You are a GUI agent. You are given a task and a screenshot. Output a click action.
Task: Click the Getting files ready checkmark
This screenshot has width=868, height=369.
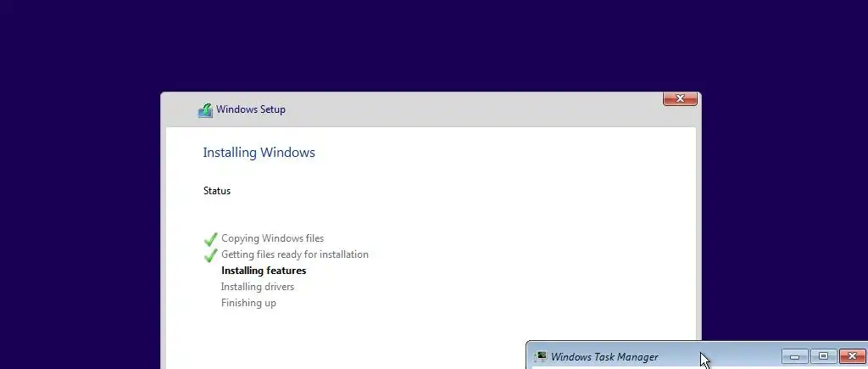click(210, 255)
